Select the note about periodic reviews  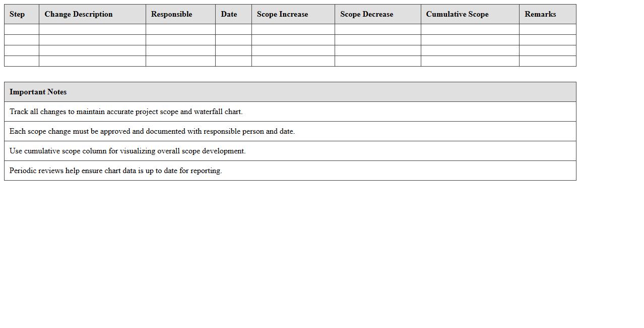116,171
